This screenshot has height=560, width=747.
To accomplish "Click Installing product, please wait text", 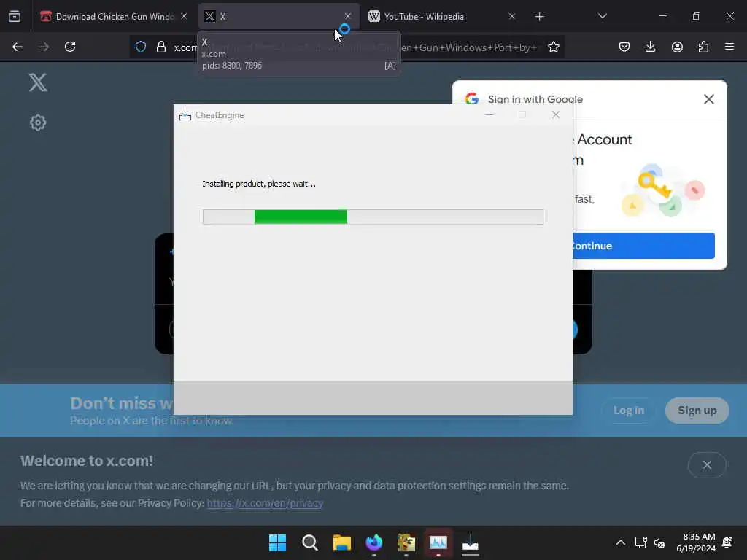I will pos(259,184).
